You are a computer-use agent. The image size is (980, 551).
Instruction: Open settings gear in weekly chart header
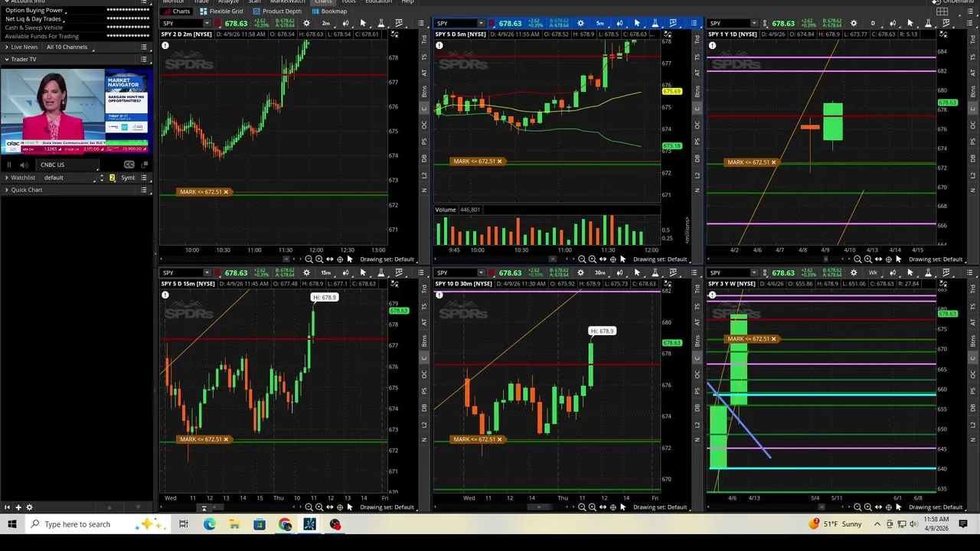(854, 272)
